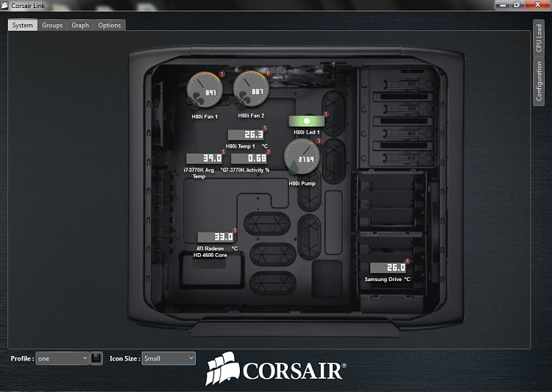
Task: Click the H80i Fan 1 label
Action: pyautogui.click(x=205, y=116)
